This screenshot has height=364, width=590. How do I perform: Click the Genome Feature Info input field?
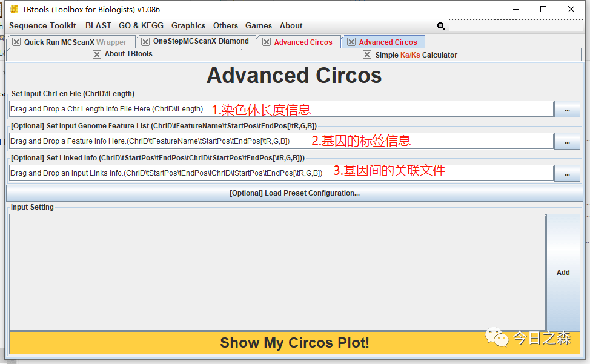point(281,141)
